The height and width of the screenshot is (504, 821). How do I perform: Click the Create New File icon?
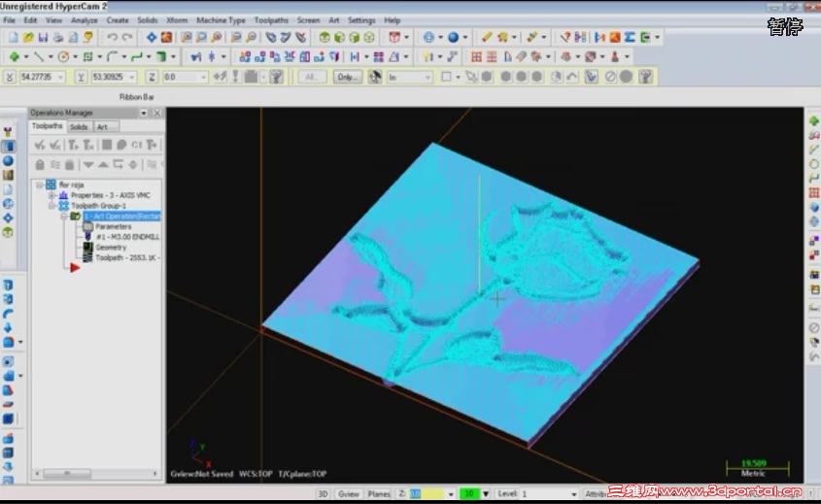click(x=12, y=38)
